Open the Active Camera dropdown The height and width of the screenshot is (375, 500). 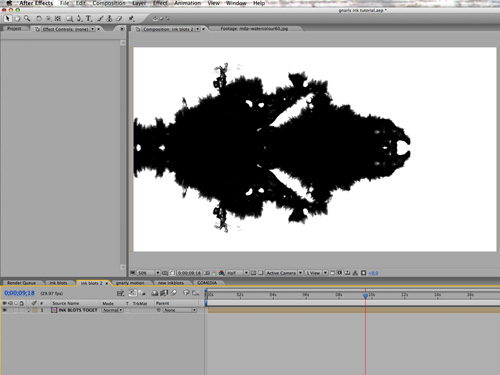[x=284, y=273]
